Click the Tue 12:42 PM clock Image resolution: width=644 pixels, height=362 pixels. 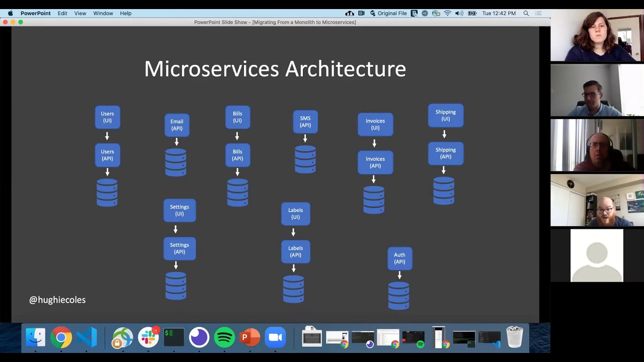tap(499, 13)
